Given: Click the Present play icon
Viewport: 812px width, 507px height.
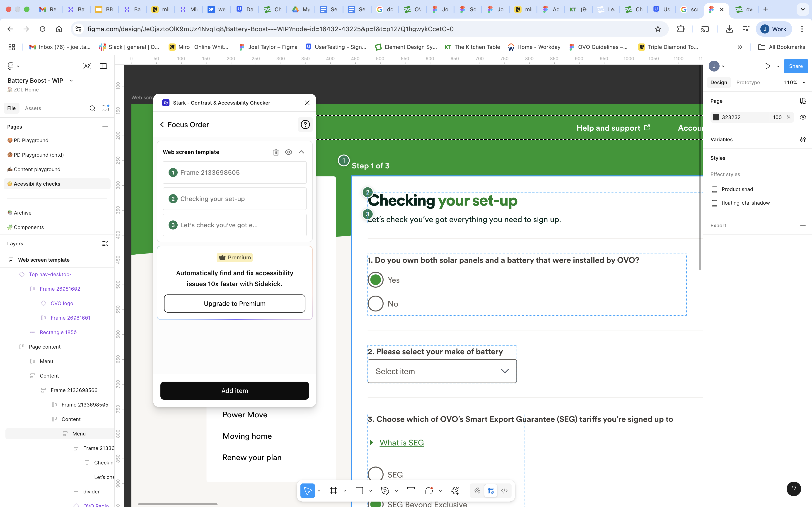Looking at the screenshot, I should [x=767, y=66].
